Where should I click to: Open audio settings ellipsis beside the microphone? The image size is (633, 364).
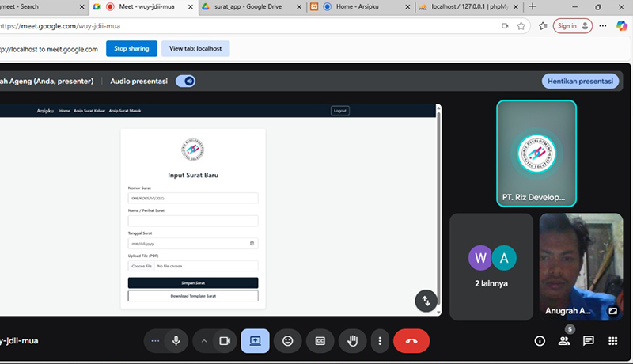point(155,341)
